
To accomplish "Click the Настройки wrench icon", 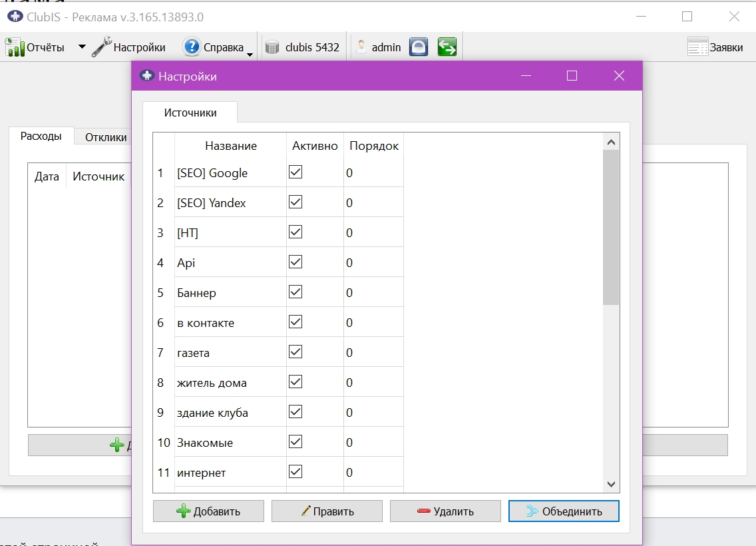I will 102,47.
